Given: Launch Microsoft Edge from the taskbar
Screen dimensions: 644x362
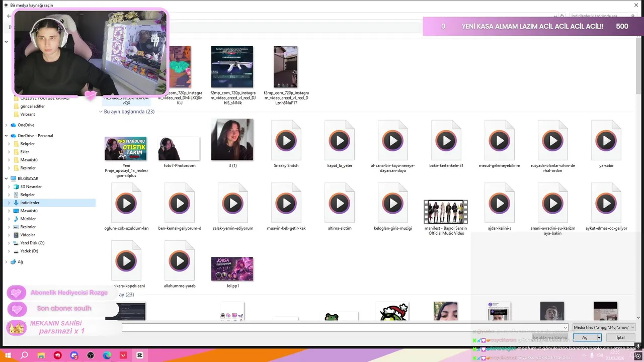Looking at the screenshot, I should [x=107, y=355].
